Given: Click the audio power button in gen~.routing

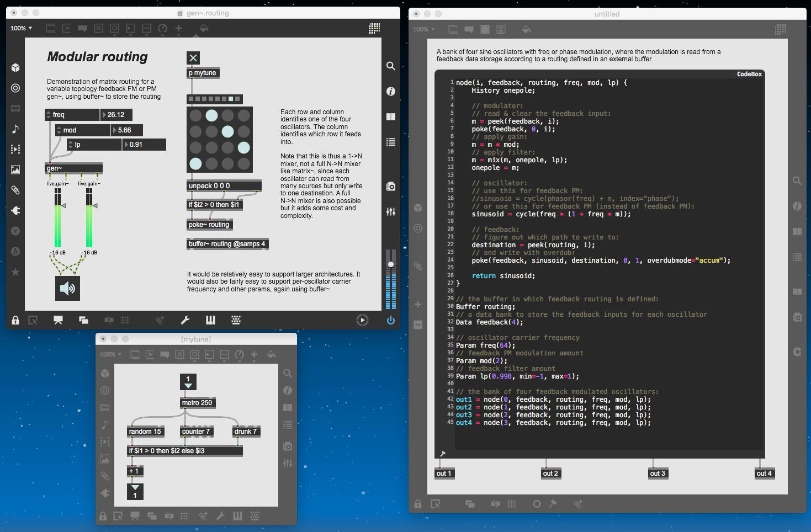Looking at the screenshot, I should click(390, 320).
